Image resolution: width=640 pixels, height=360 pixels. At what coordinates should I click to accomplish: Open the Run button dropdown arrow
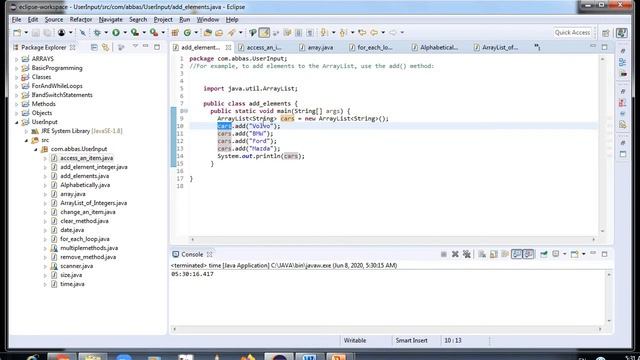(x=125, y=33)
